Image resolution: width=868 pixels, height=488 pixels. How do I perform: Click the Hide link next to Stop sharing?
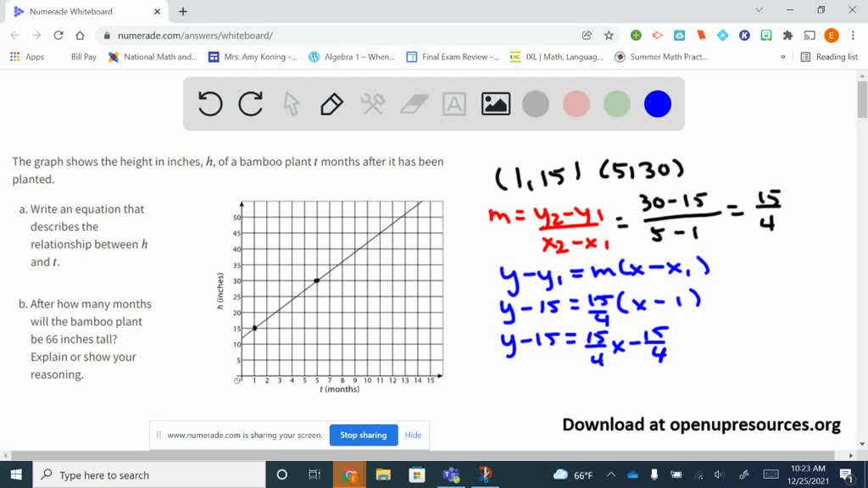413,435
